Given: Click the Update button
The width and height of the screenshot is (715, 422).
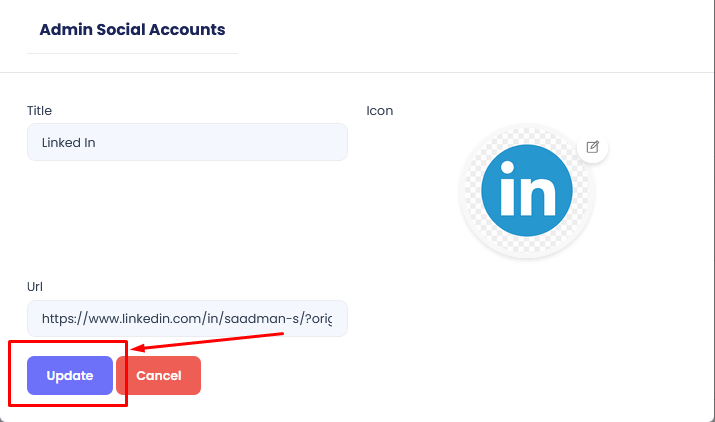Looking at the screenshot, I should click(70, 376).
